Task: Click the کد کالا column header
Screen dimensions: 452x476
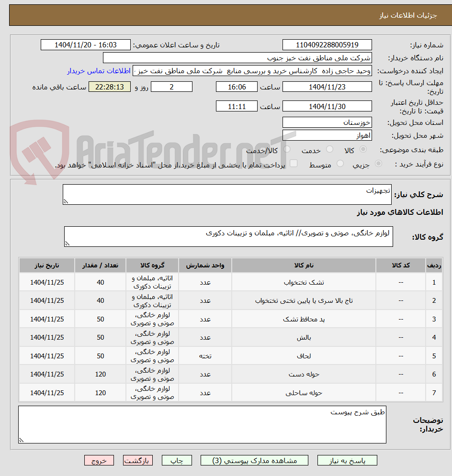Action: [x=401, y=266]
